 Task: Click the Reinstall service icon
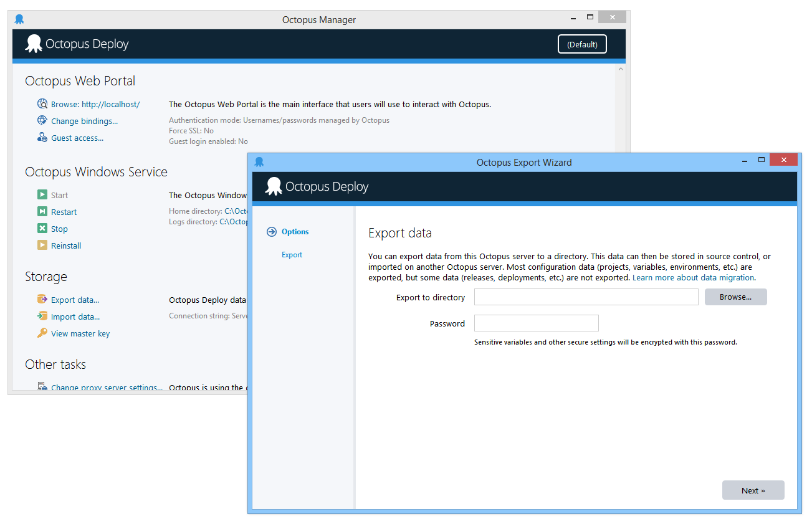(x=41, y=245)
